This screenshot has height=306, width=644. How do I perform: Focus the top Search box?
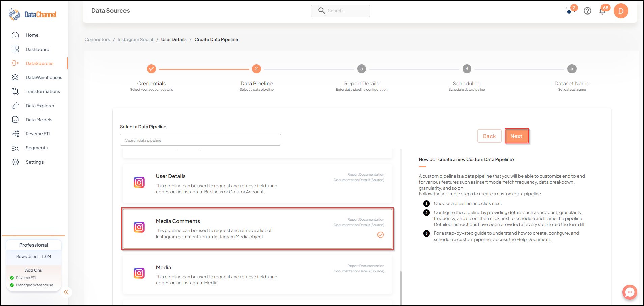340,11
